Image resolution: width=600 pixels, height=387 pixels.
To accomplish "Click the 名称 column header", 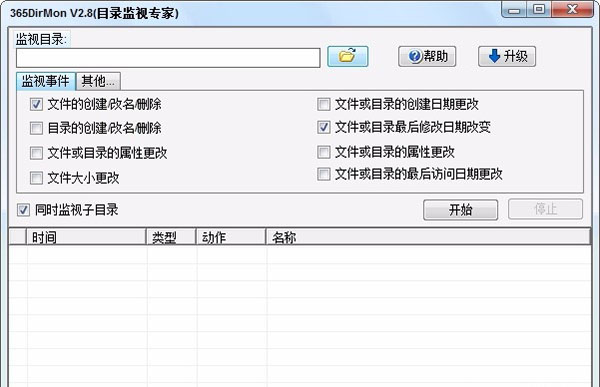I will pos(429,237).
